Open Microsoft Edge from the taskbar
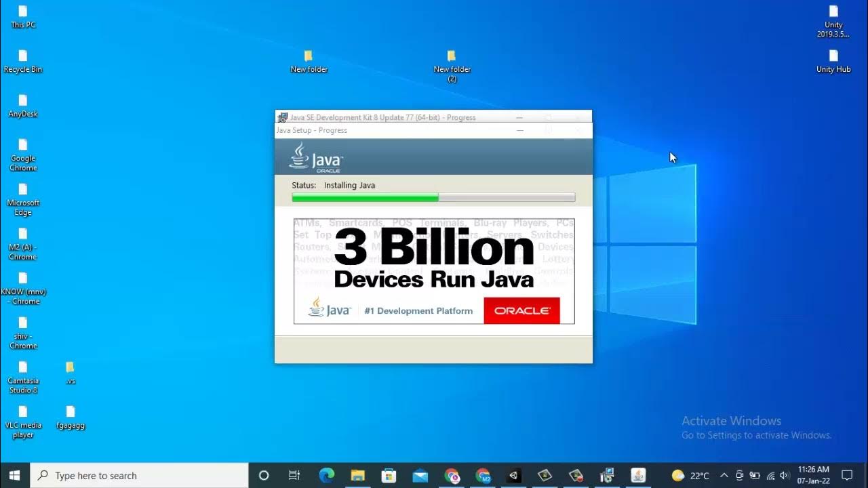The height and width of the screenshot is (488, 868). click(x=327, y=475)
